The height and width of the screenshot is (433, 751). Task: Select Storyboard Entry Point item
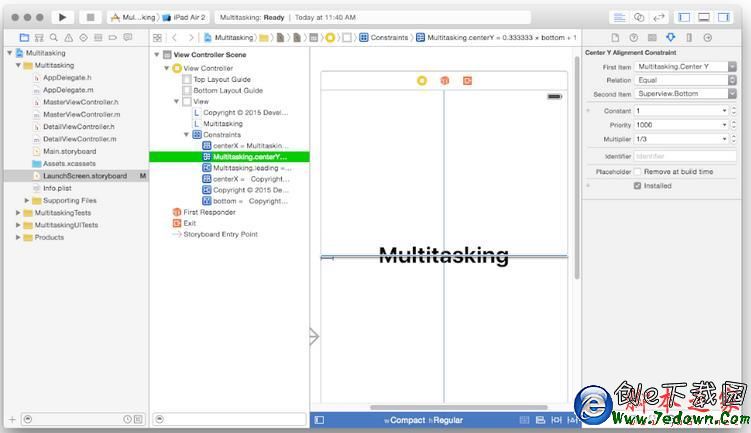(x=220, y=234)
